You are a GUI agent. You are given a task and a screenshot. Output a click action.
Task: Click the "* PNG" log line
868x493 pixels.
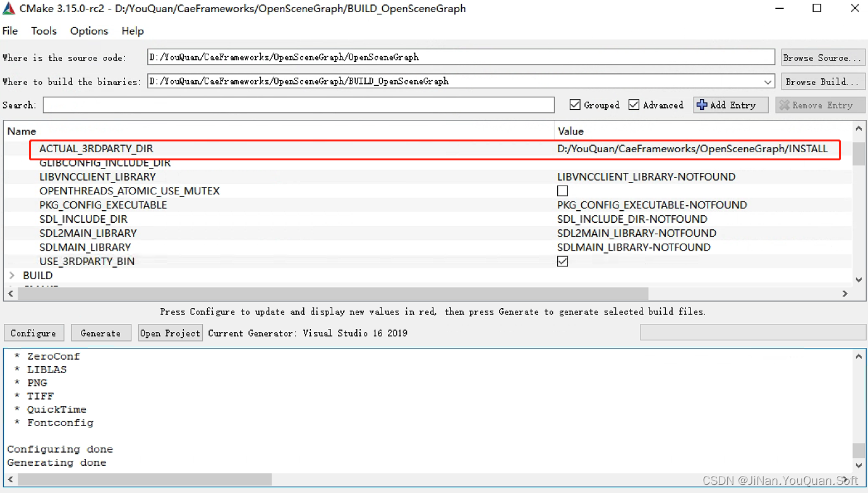click(x=30, y=383)
